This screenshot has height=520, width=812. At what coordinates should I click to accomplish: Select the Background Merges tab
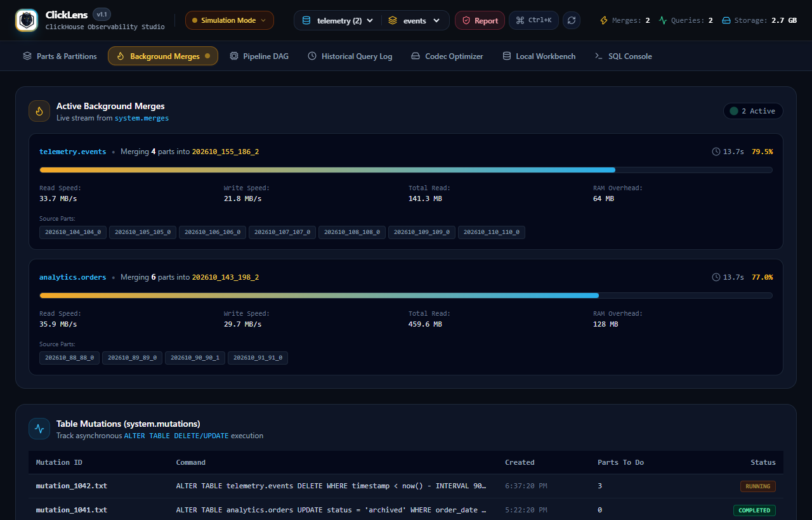(163, 56)
